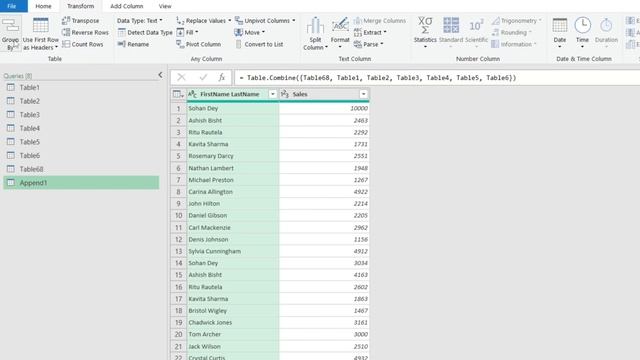Viewport: 640px width, 360px height.
Task: Switch to the View tab
Action: coord(165,6)
